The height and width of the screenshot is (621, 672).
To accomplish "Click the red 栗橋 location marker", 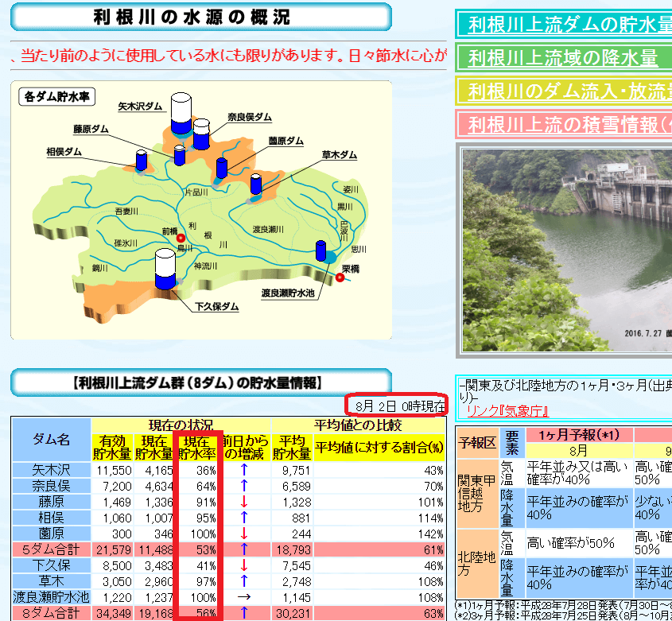I will [x=340, y=278].
